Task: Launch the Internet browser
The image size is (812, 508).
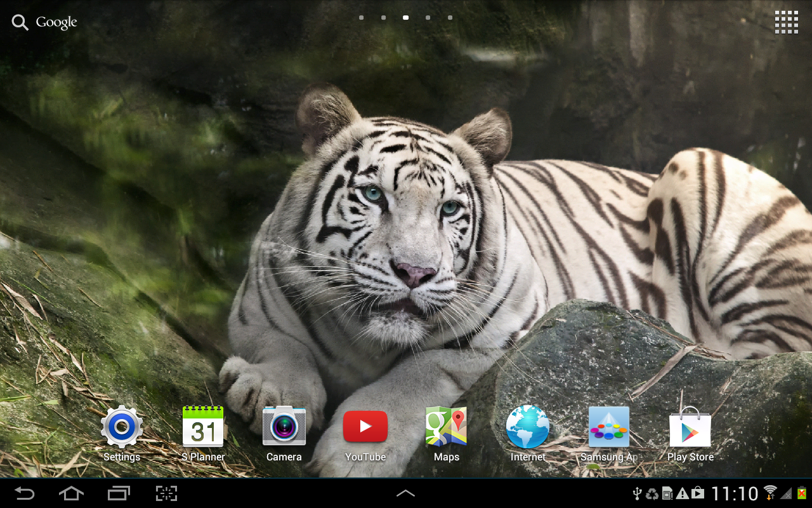Action: tap(527, 426)
